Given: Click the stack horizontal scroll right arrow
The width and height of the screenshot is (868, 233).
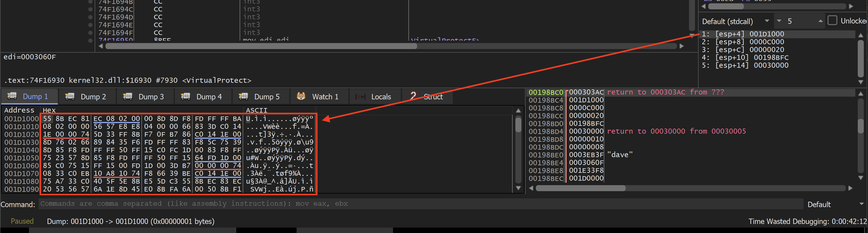Looking at the screenshot, I should click(x=851, y=188).
